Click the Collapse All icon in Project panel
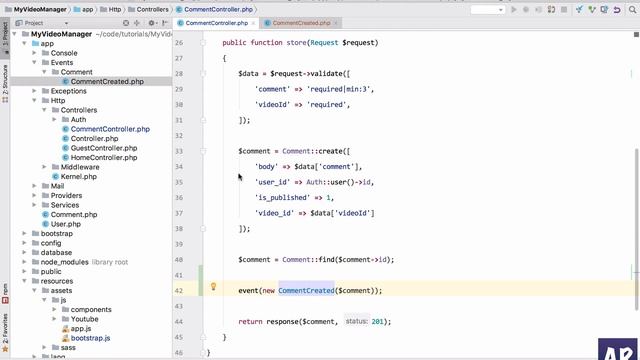 pos(137,23)
